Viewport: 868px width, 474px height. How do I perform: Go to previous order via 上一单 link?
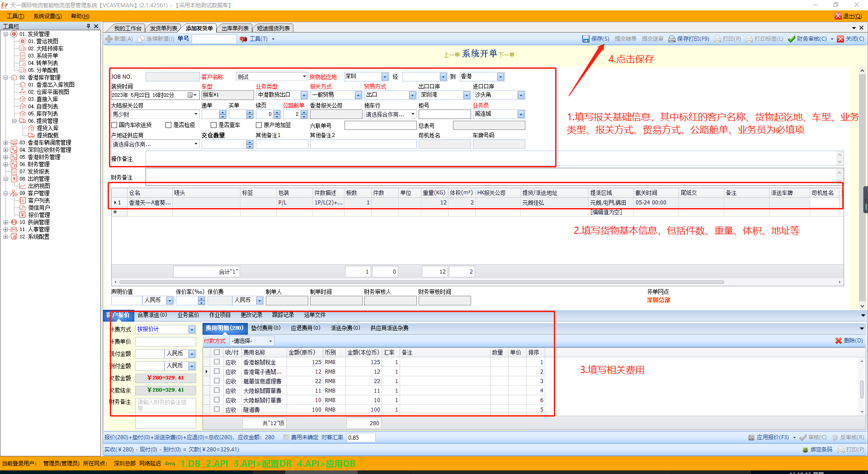point(452,55)
